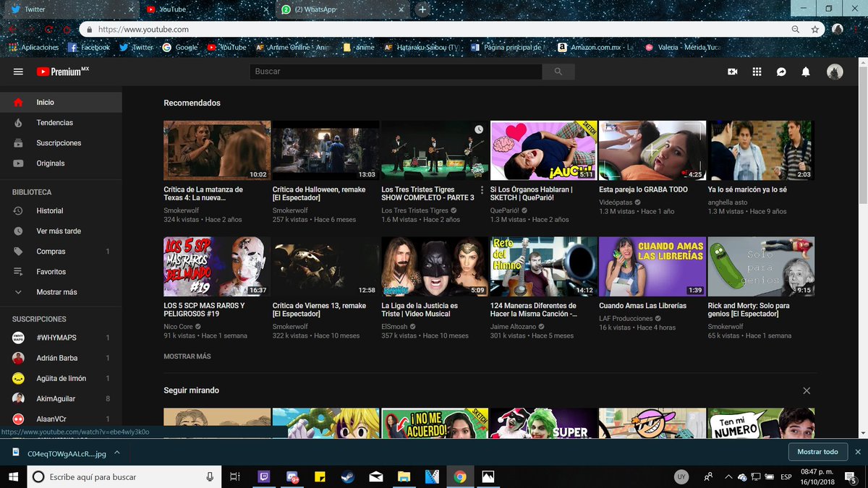Open #WHYMAPS subscription channel
The image size is (868, 488).
coord(61,338)
